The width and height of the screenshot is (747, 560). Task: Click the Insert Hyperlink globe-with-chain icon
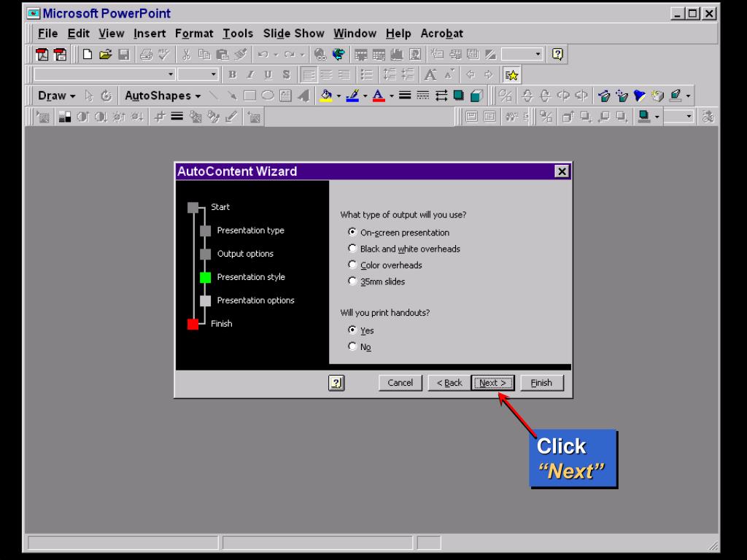click(320, 54)
